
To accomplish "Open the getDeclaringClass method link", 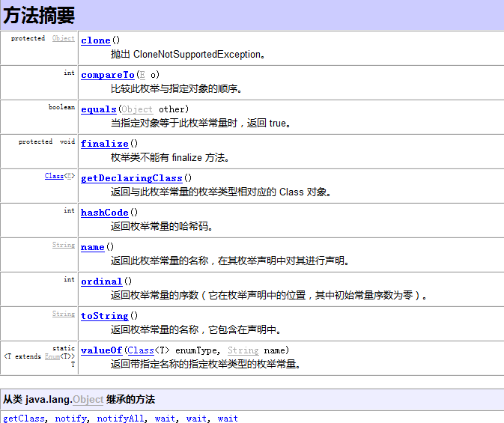I will pyautogui.click(x=132, y=178).
